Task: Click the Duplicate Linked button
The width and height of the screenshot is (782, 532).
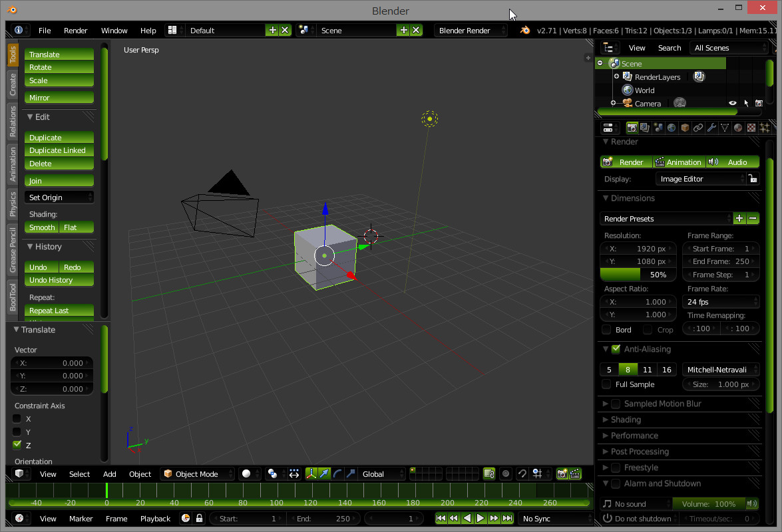Action: [x=59, y=150]
